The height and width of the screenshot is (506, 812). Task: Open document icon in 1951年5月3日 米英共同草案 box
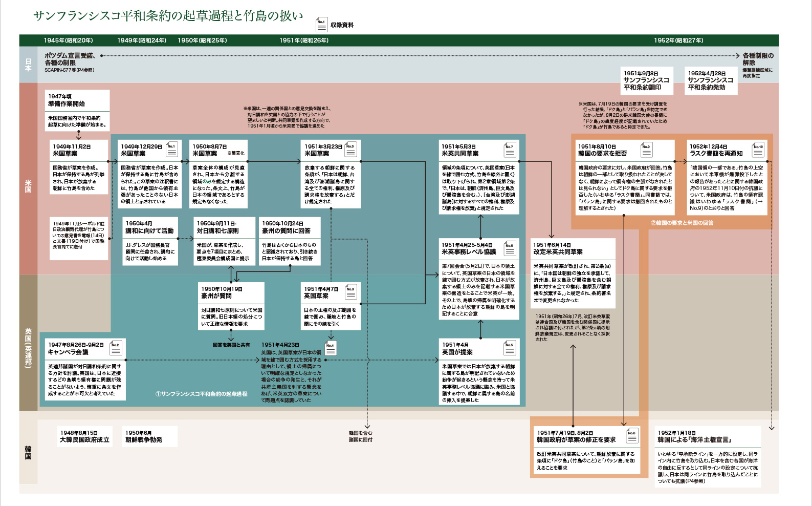point(510,150)
